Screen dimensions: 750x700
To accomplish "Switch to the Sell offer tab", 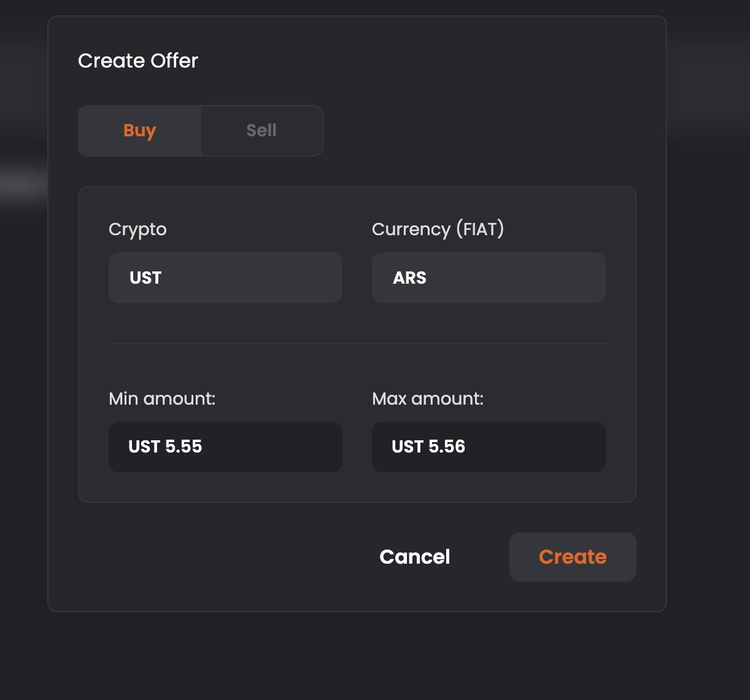I will click(261, 131).
